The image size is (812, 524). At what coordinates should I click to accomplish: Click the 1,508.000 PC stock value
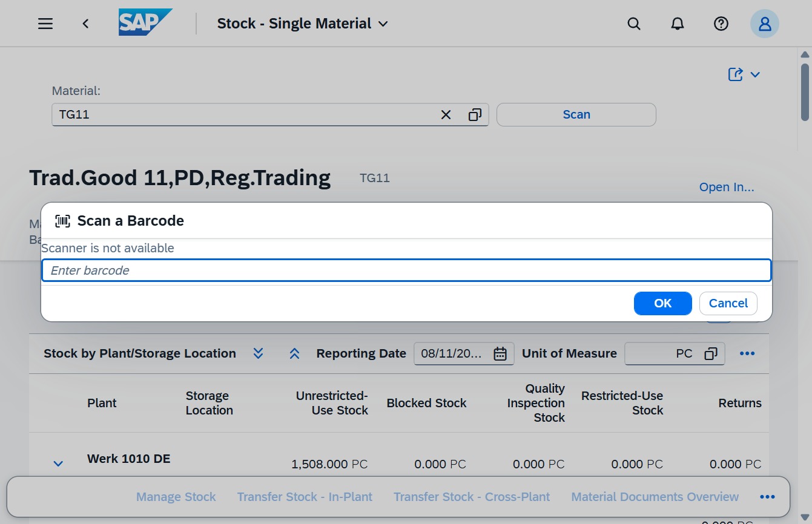[329, 464]
